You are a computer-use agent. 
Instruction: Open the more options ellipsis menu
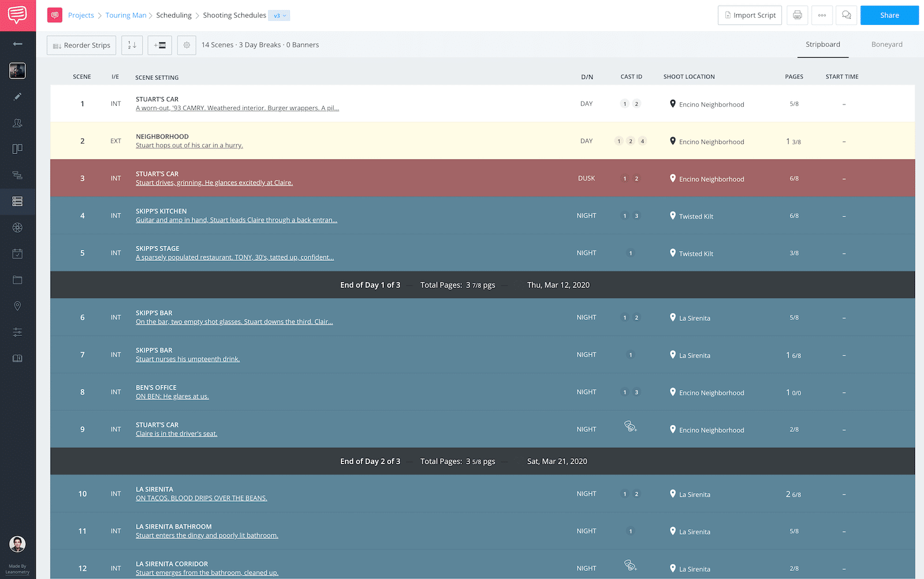coord(822,15)
